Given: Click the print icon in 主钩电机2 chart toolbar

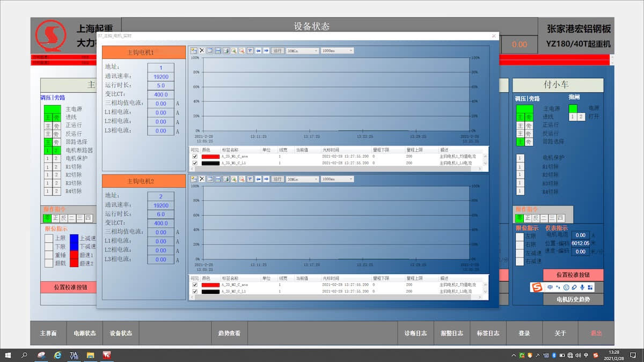Looking at the screenshot, I should tap(226, 179).
